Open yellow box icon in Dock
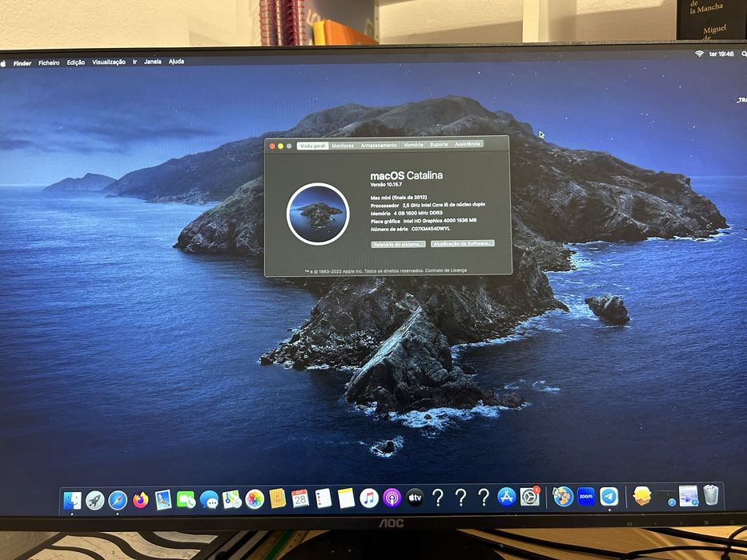Screen dimensions: 747x560 [642, 496]
